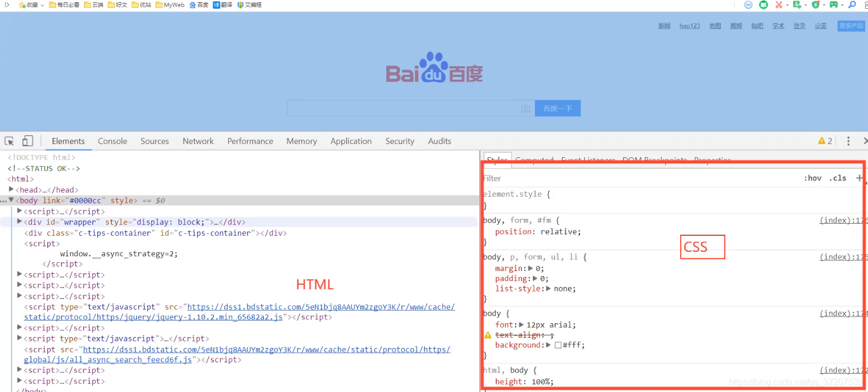Open dropdown arrow beside shield icon
The image size is (868, 392).
point(824,5)
